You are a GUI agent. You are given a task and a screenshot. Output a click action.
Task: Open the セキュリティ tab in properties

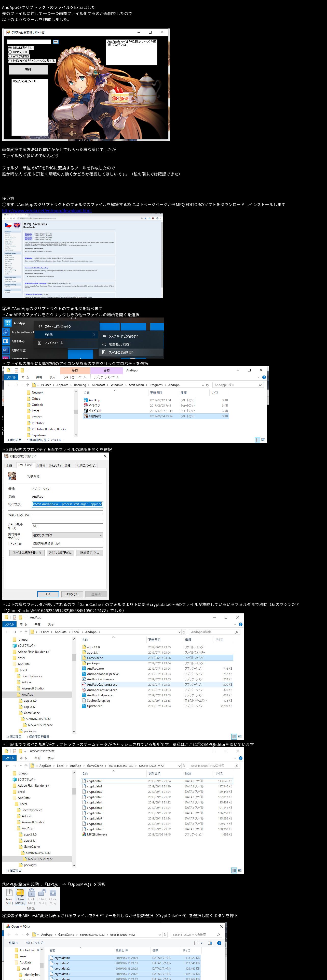click(x=55, y=465)
